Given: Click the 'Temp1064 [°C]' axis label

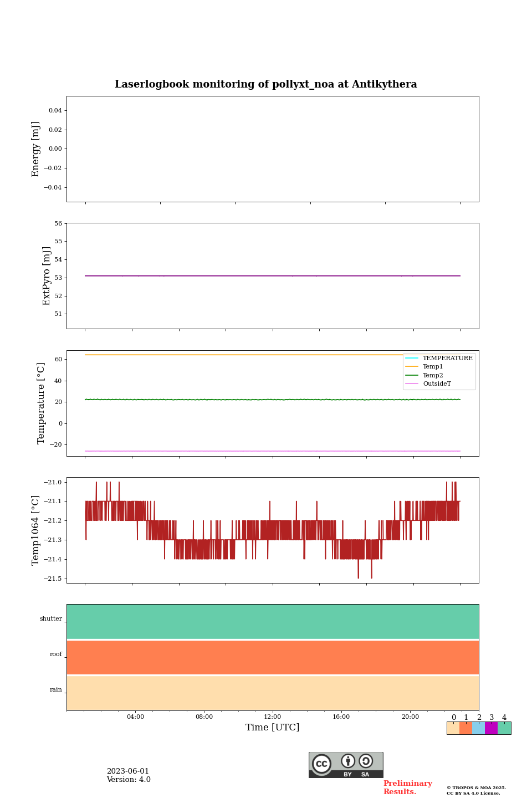Looking at the screenshot, I should [36, 530].
